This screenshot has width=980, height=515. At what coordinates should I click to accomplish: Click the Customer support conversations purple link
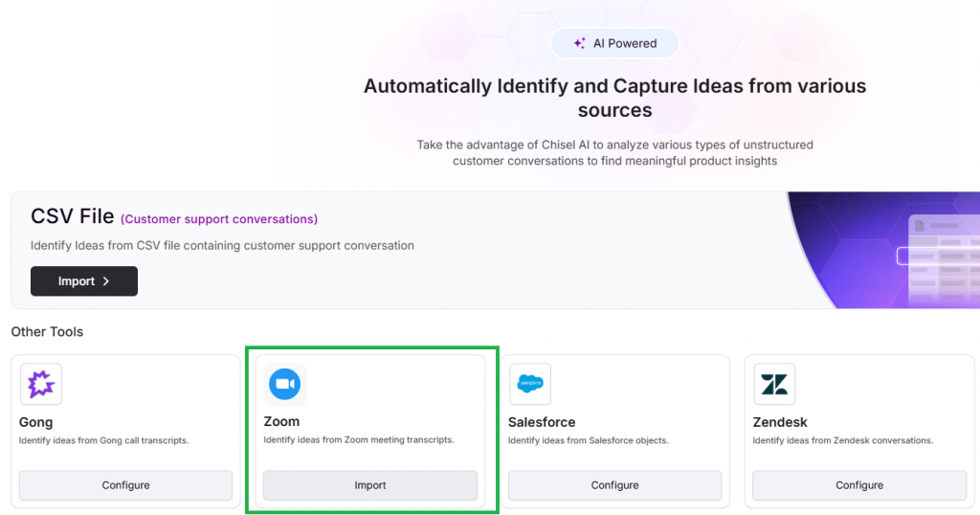click(x=219, y=219)
